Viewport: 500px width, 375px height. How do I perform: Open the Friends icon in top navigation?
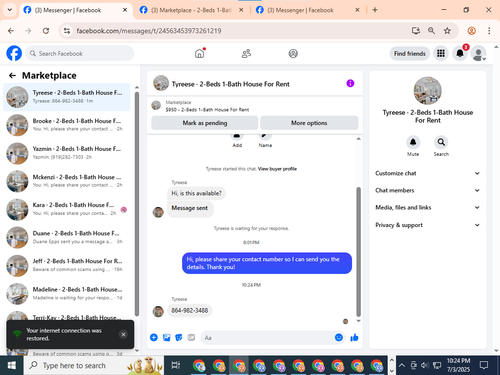246,53
